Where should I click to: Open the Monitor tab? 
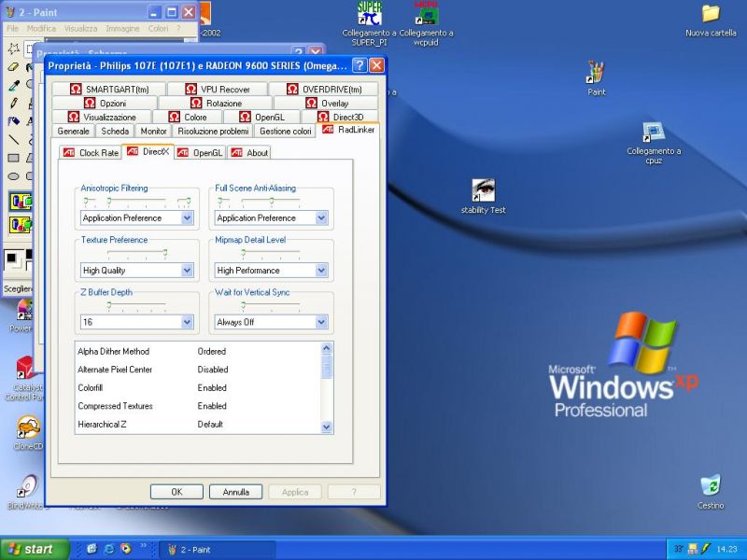[x=153, y=131]
